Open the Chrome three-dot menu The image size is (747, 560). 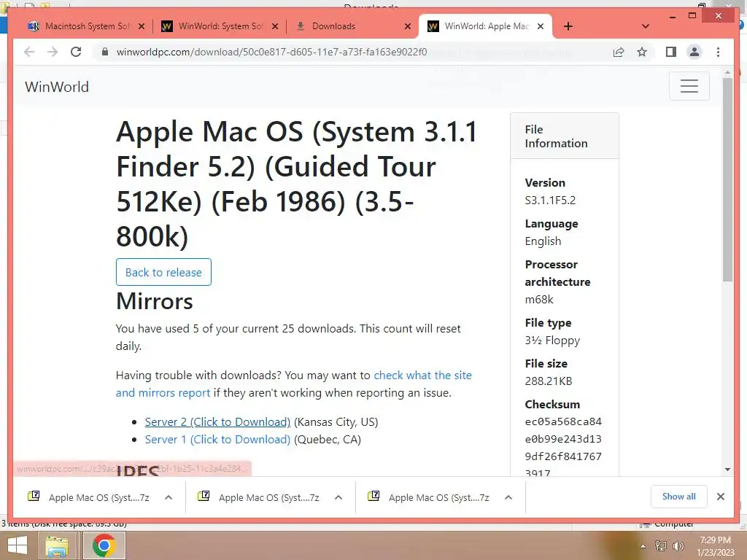point(718,52)
